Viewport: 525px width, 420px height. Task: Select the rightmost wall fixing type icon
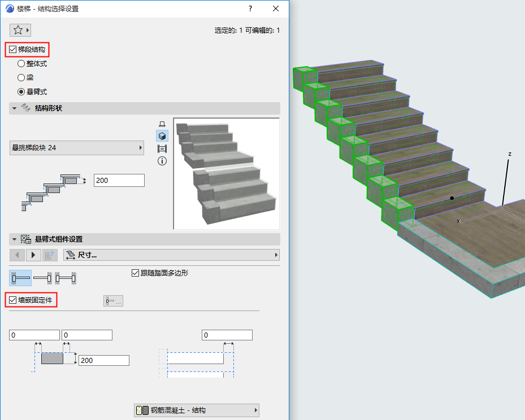pyautogui.click(x=65, y=277)
